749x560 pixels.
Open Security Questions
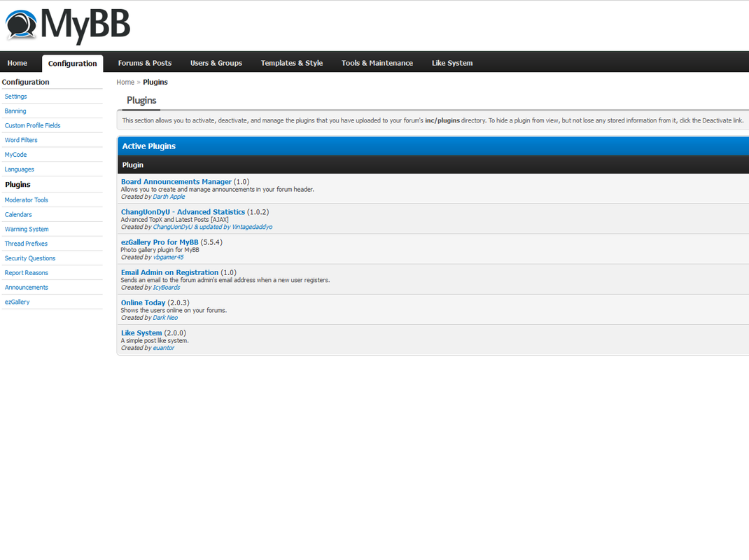coord(30,258)
